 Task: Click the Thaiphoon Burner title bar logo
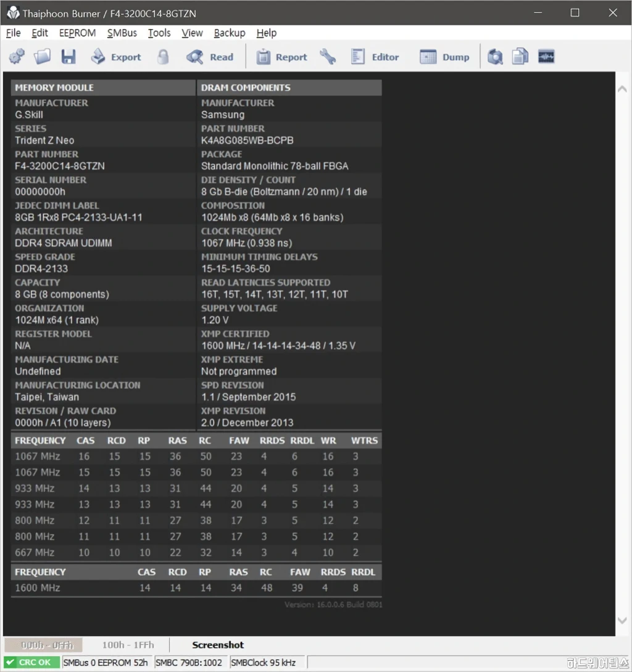pyautogui.click(x=13, y=13)
